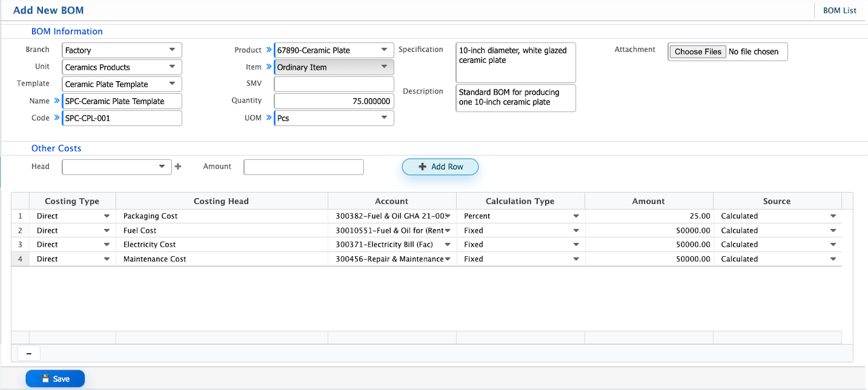
Task: Click the Calculation Type column header
Action: pyautogui.click(x=520, y=201)
